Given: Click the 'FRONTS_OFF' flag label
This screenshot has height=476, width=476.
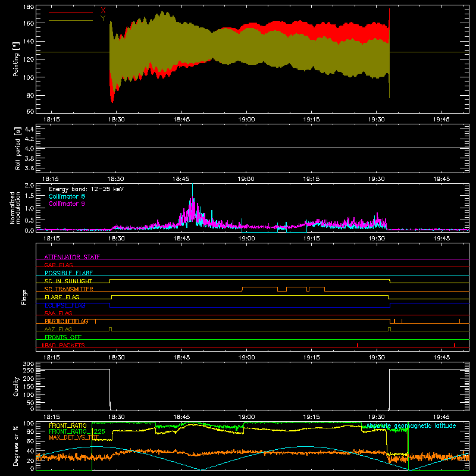Looking at the screenshot, I should tap(63, 337).
